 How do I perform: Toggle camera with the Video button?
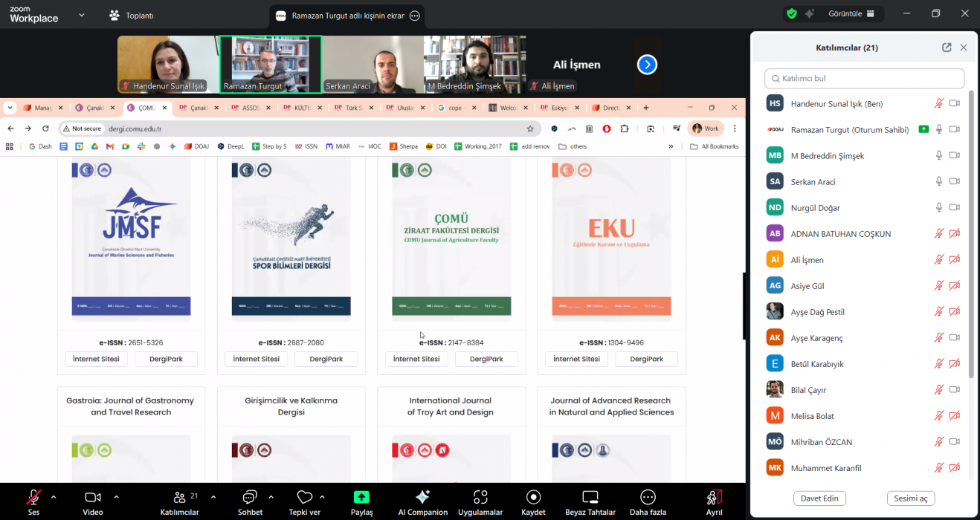[x=93, y=497]
